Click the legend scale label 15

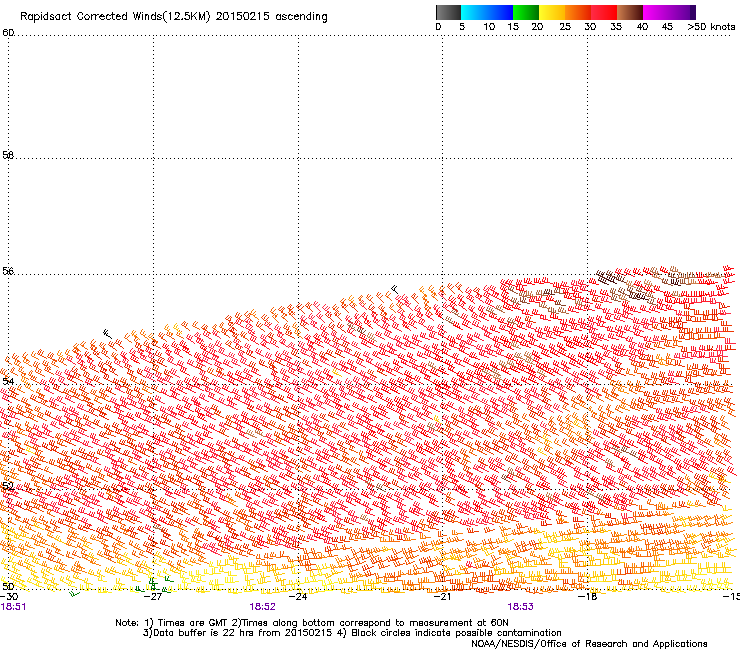pyautogui.click(x=513, y=27)
